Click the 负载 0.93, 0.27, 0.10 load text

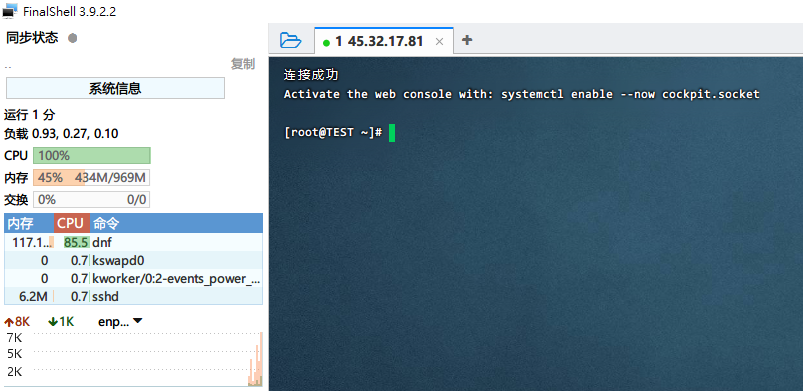61,134
